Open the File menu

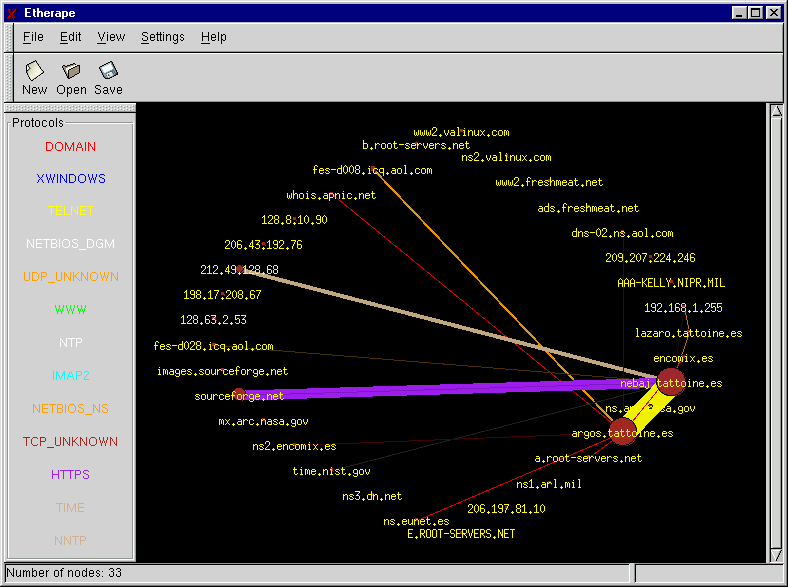coord(33,37)
